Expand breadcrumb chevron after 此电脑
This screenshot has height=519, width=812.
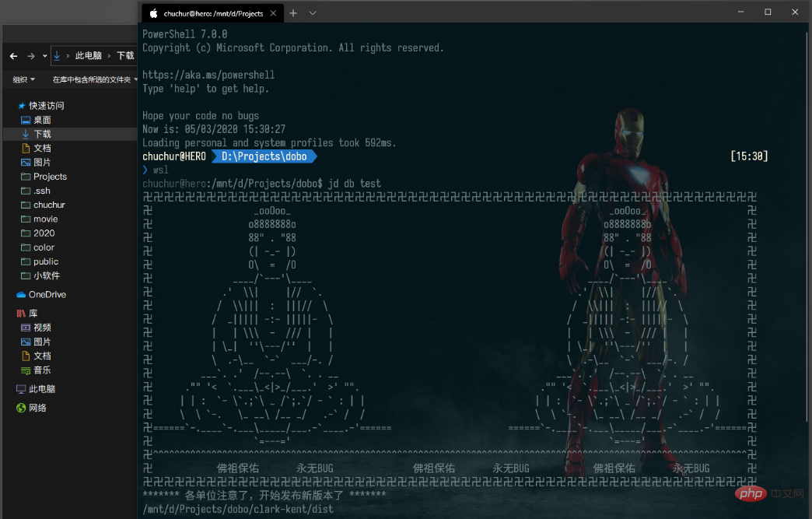pos(109,55)
